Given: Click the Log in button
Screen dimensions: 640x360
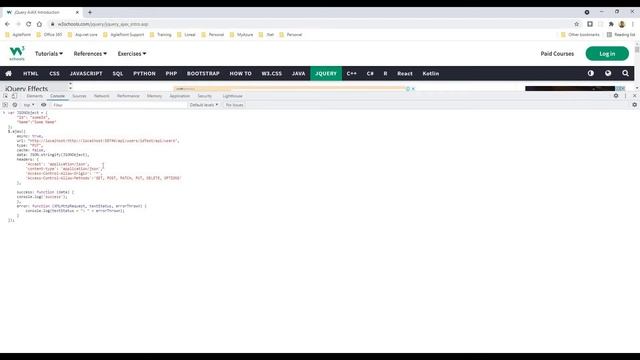Looking at the screenshot, I should (607, 53).
